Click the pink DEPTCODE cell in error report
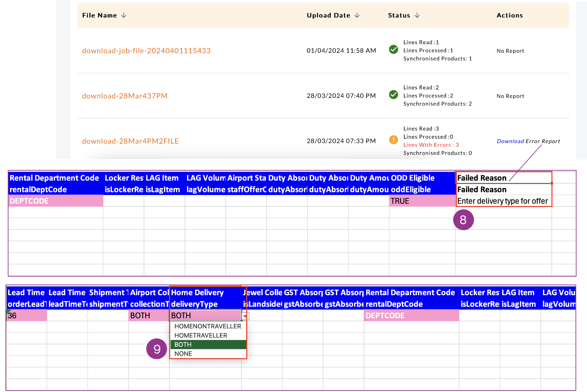Image resolution: width=587 pixels, height=392 pixels. click(x=55, y=201)
